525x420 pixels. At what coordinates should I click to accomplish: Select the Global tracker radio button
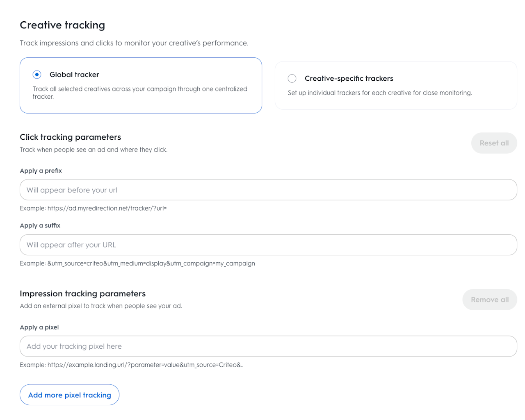[x=37, y=75]
